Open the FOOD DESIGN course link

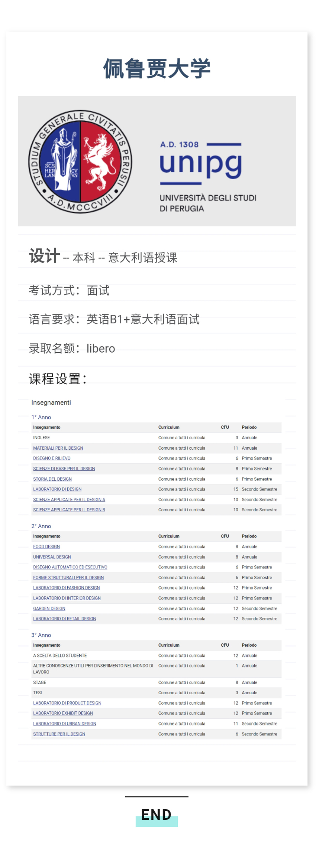click(46, 546)
